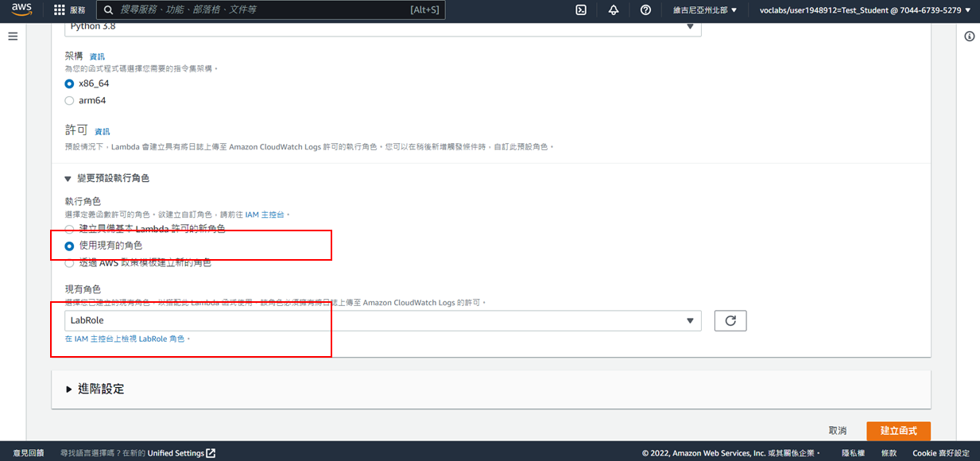The image size is (980, 461).
Task: Launch the CloudShell terminal icon
Action: pyautogui.click(x=581, y=10)
